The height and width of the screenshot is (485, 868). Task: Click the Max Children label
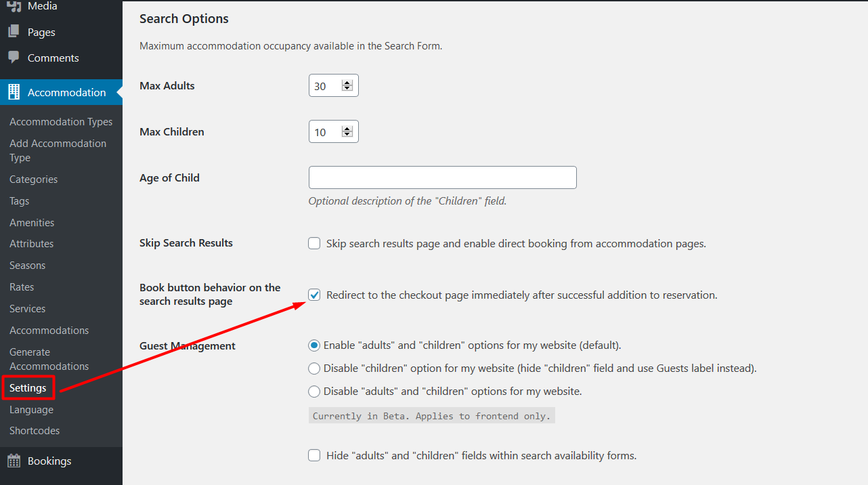(x=172, y=132)
